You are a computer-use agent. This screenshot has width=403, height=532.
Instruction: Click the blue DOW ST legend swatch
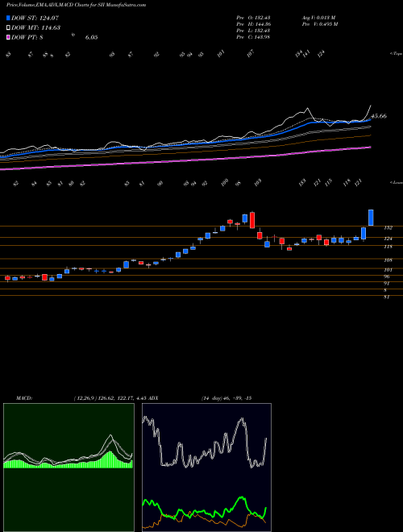click(8, 18)
